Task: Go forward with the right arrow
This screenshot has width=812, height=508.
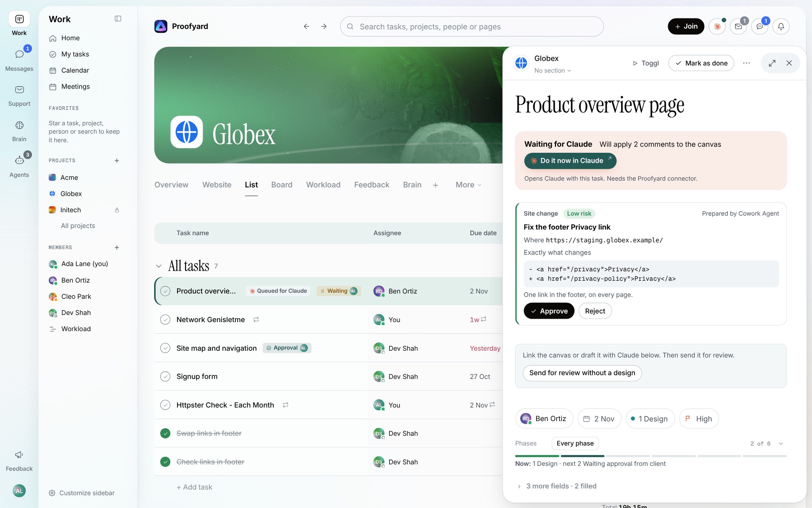Action: point(324,26)
